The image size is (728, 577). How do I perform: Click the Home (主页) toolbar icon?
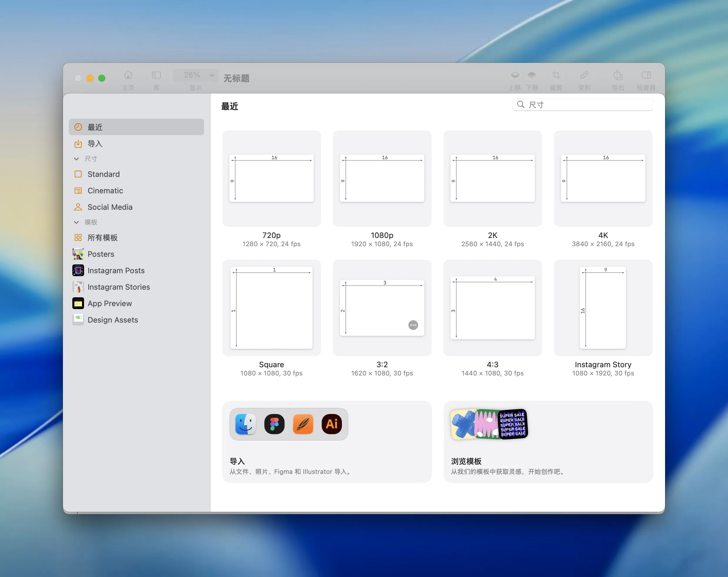click(x=128, y=75)
